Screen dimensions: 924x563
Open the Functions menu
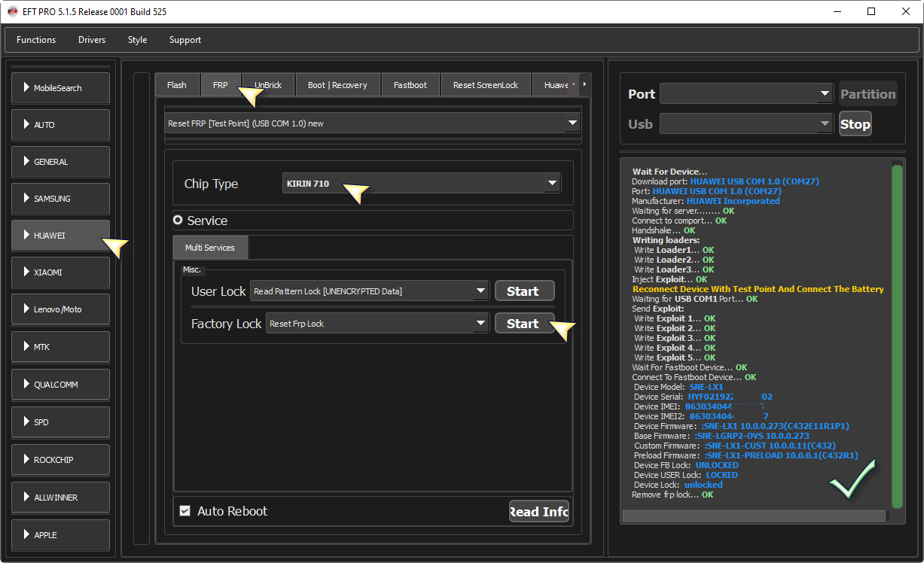click(36, 40)
